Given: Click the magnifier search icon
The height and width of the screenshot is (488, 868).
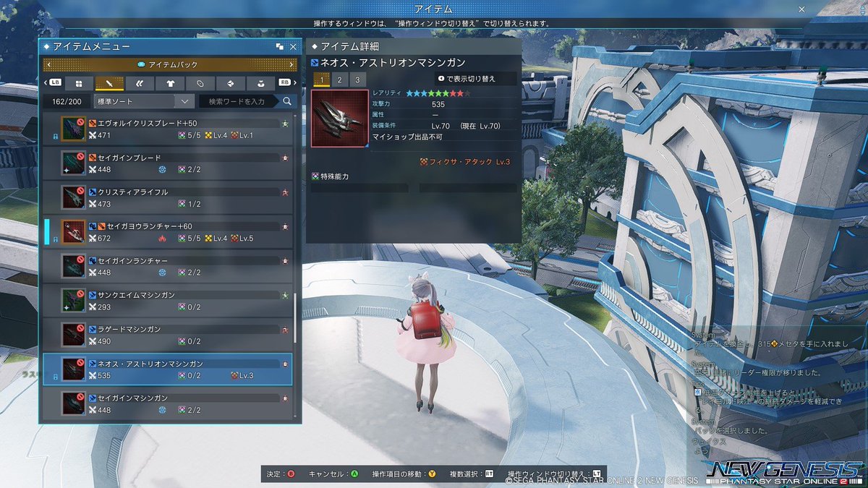Looking at the screenshot, I should 287,102.
